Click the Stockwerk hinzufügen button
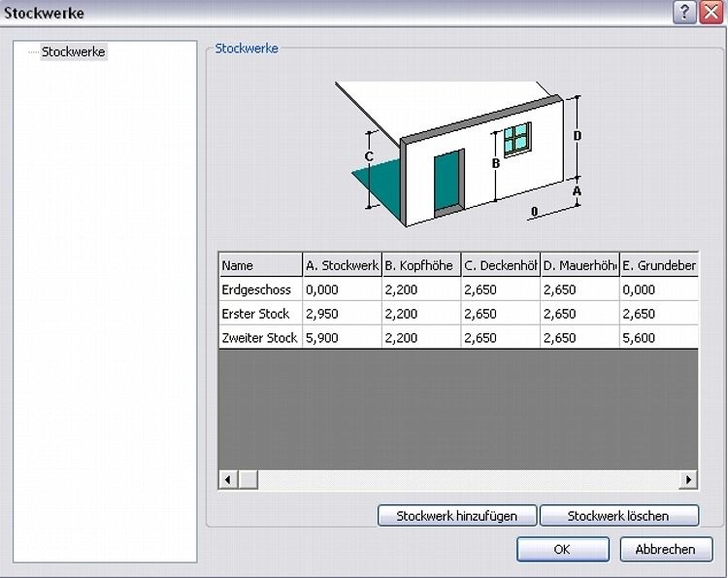Image resolution: width=728 pixels, height=578 pixels. [456, 516]
